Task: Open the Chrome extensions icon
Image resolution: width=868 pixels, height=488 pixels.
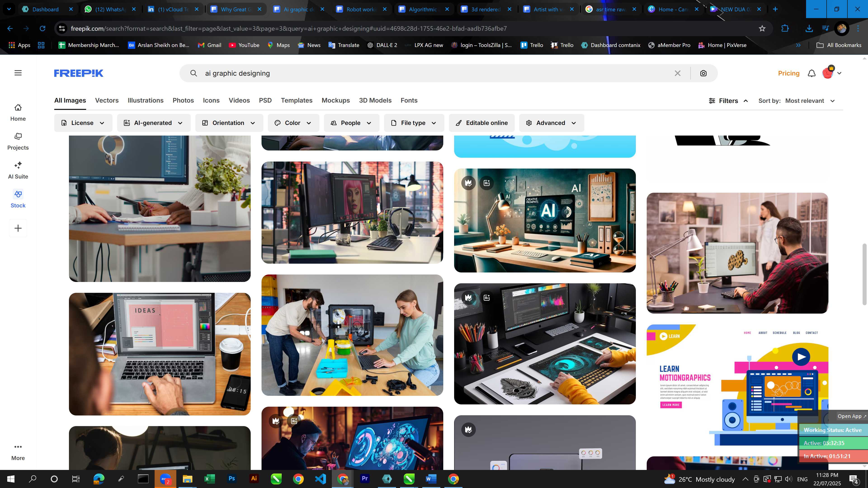Action: click(x=785, y=29)
